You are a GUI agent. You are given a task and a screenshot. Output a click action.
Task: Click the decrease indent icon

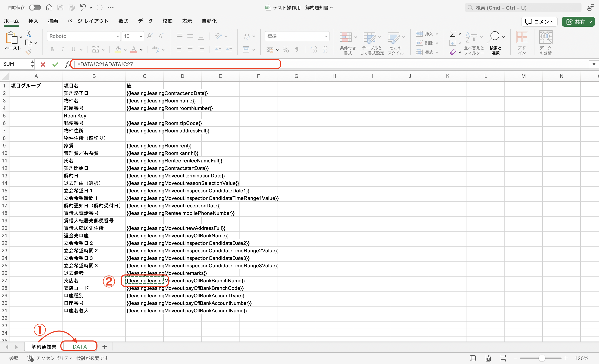[x=218, y=49]
